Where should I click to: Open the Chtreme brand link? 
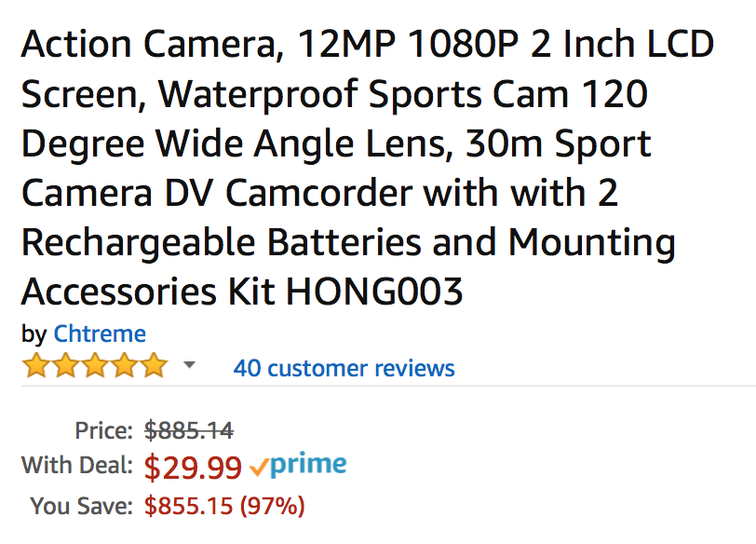100,333
